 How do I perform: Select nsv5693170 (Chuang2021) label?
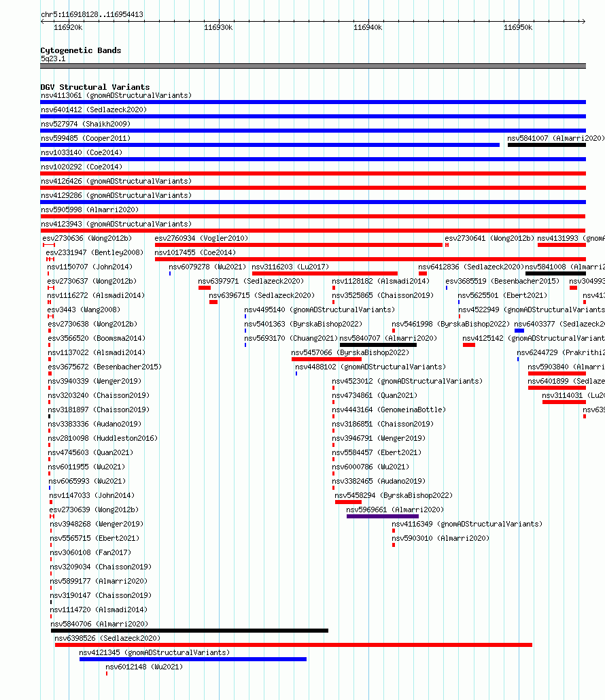point(291,338)
